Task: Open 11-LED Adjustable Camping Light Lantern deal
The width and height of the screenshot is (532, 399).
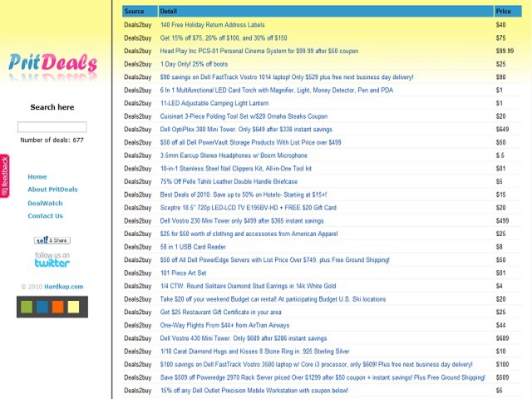Action: click(x=214, y=103)
